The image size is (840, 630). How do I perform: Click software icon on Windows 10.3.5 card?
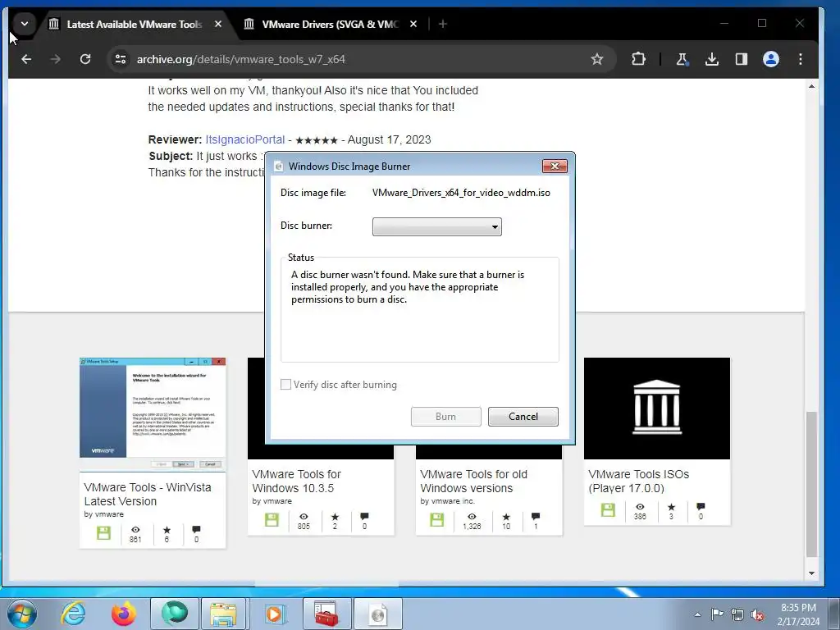click(272, 519)
